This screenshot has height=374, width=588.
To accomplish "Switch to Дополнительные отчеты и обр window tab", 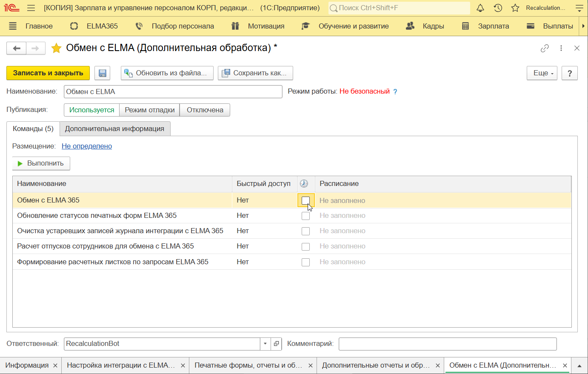I will click(x=376, y=365).
